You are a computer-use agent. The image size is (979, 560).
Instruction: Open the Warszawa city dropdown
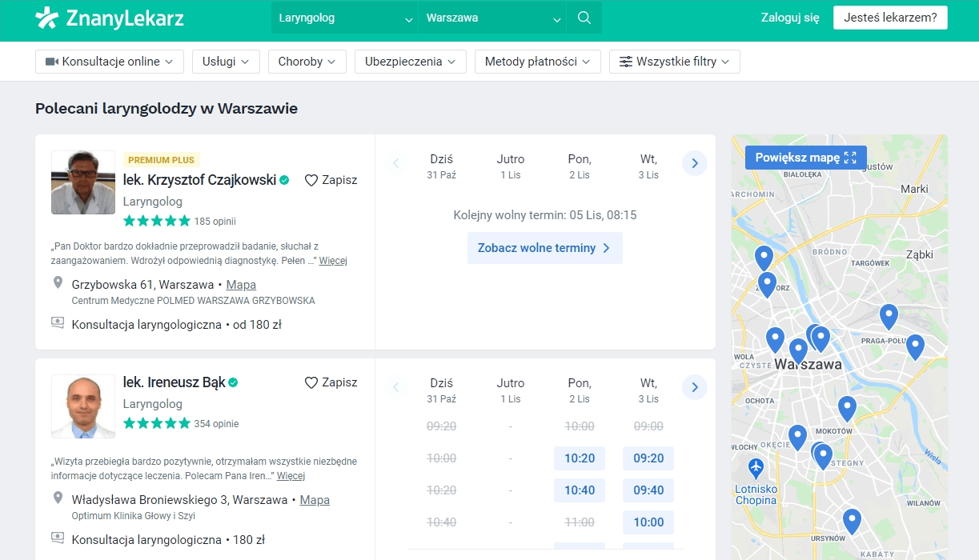(492, 18)
